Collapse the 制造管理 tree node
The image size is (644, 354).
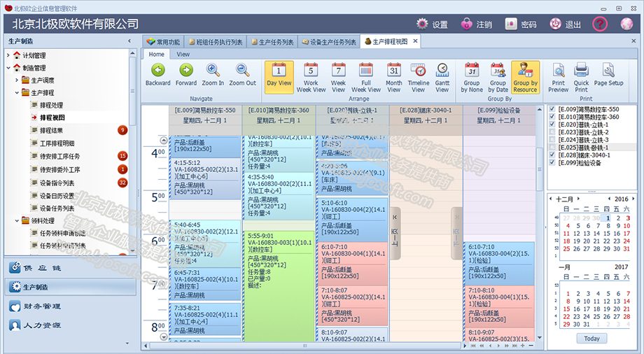coord(8,68)
